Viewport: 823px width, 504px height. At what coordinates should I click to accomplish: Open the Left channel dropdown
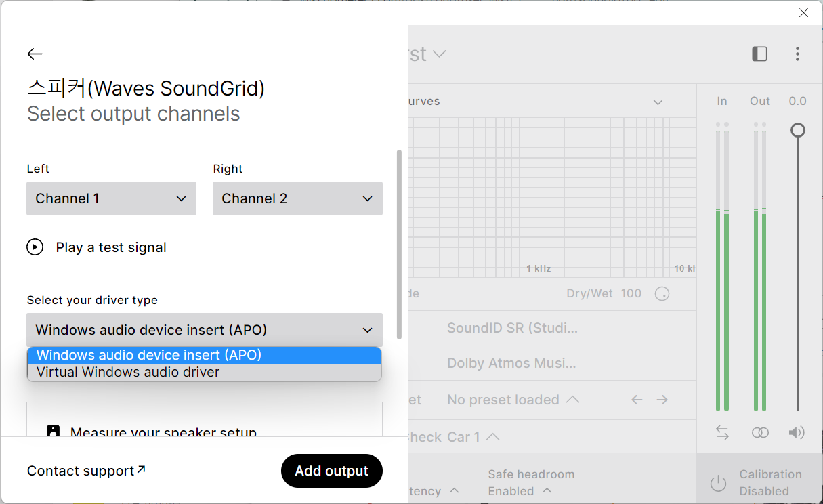[x=111, y=198]
